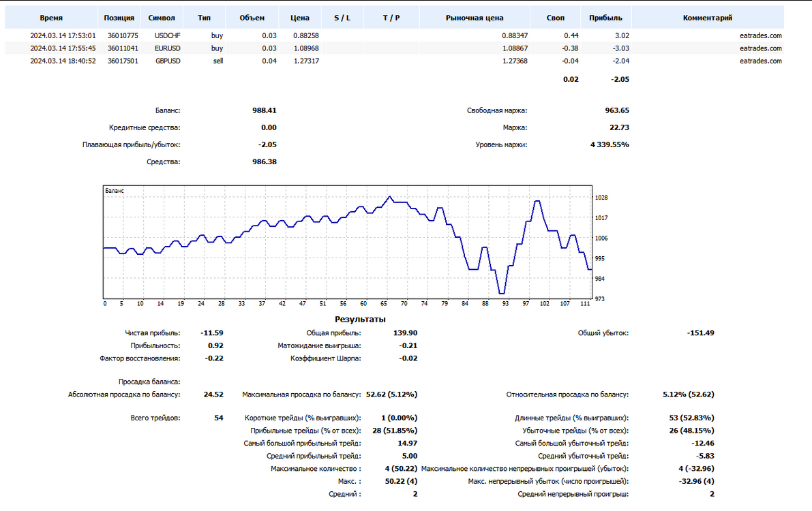Click the Цена column header

(300, 18)
